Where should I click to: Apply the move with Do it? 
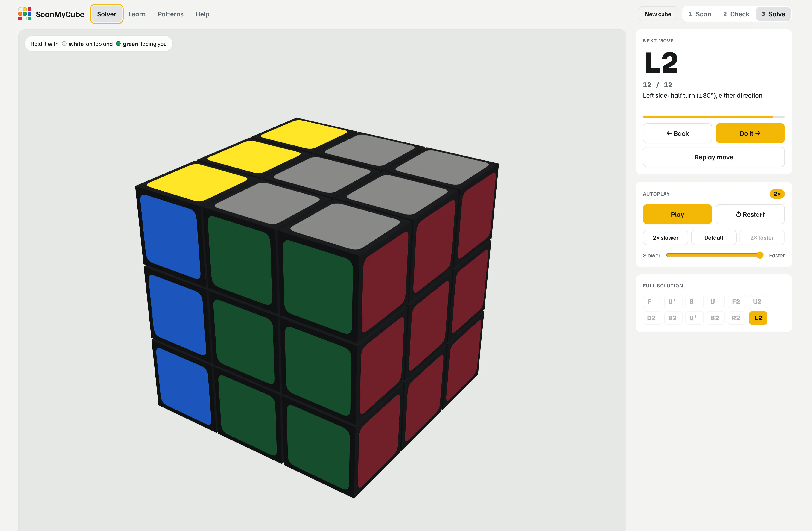coord(750,133)
